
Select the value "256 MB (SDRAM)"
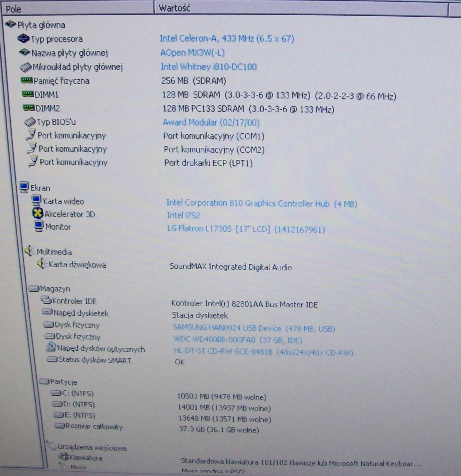click(194, 81)
